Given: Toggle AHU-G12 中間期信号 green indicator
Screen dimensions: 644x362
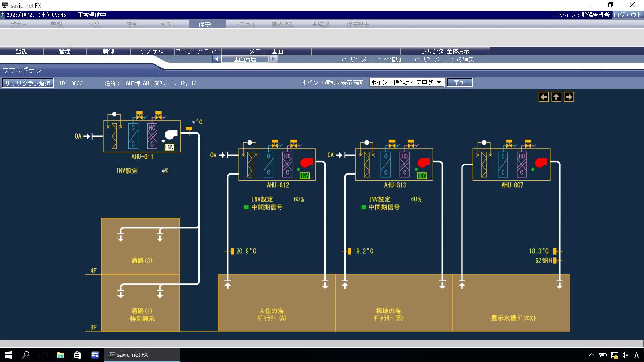Looking at the screenshot, I should 246,207.
